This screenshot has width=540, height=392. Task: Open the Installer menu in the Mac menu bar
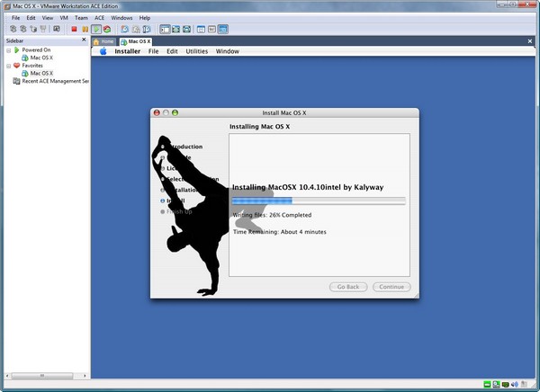pos(128,51)
